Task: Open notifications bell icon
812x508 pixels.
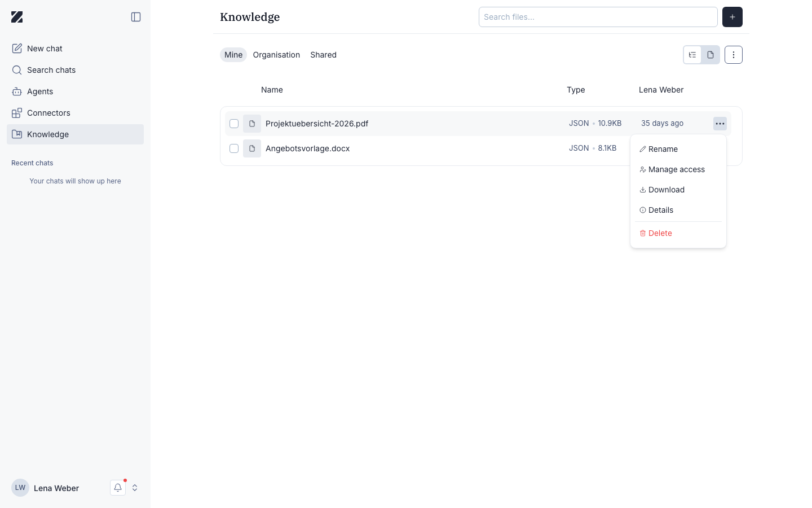Action: (x=118, y=488)
